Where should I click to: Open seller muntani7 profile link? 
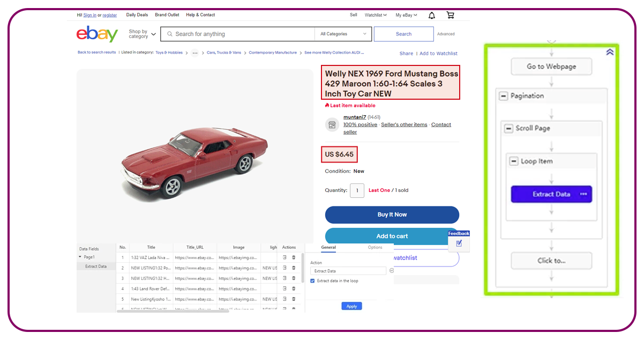(x=355, y=117)
